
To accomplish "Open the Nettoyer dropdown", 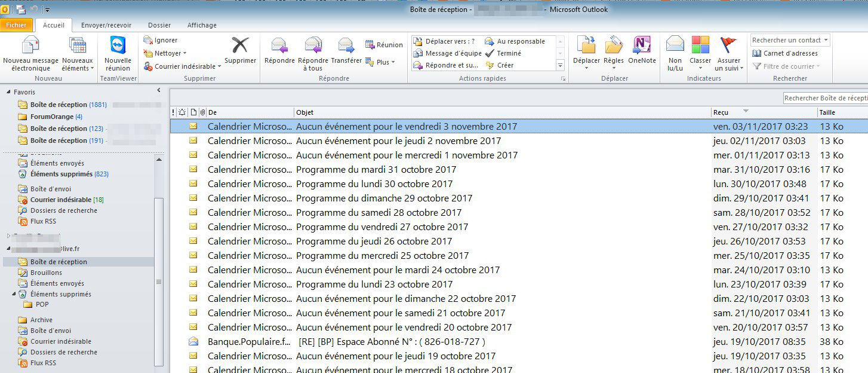I will click(165, 53).
